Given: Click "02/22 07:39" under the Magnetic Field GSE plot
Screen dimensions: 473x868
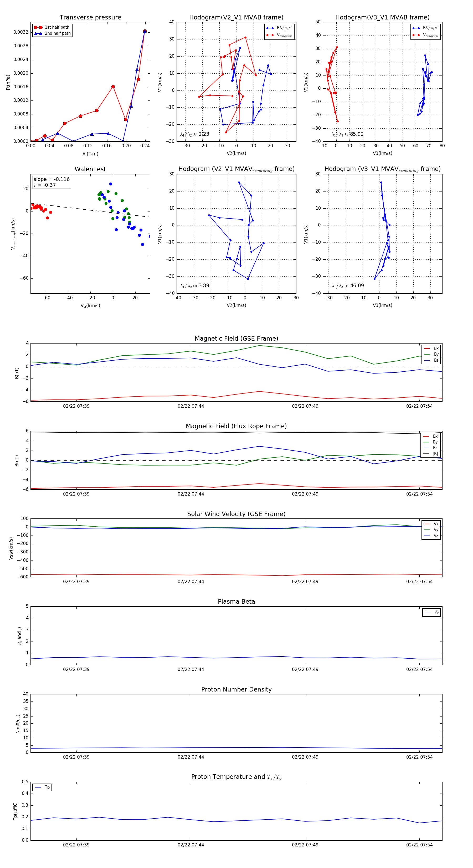Looking at the screenshot, I should [x=76, y=406].
